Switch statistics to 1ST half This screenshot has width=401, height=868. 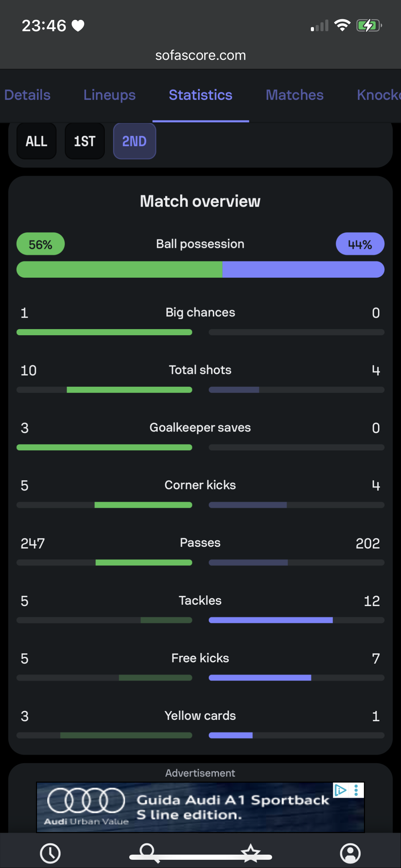[85, 141]
